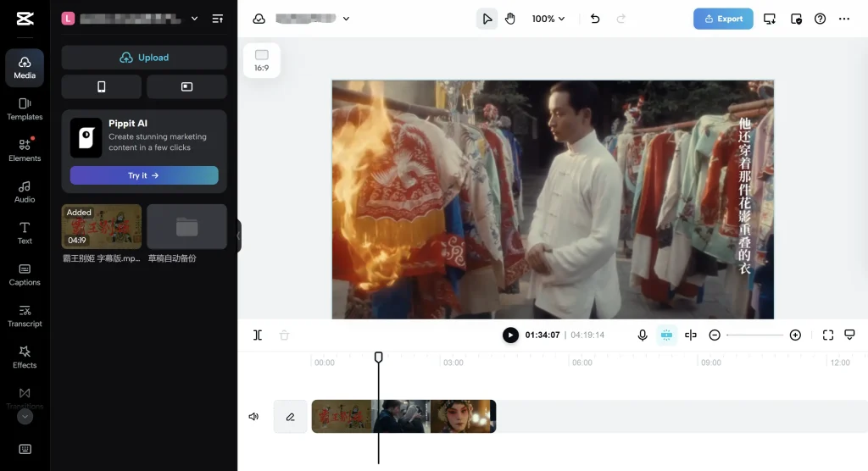Record voiceover with microphone icon
This screenshot has height=471, width=868.
[x=643, y=335]
